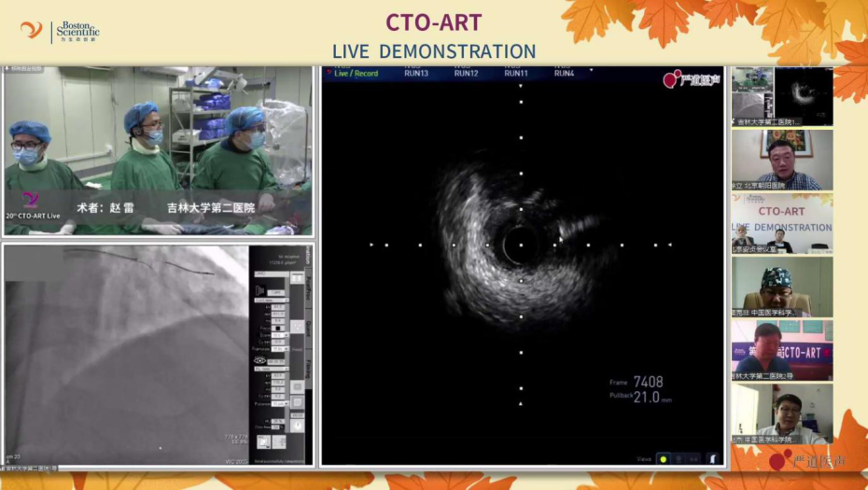This screenshot has width=868, height=490.
Task: Click the bookmark icon beside Views
Action: coord(711,458)
